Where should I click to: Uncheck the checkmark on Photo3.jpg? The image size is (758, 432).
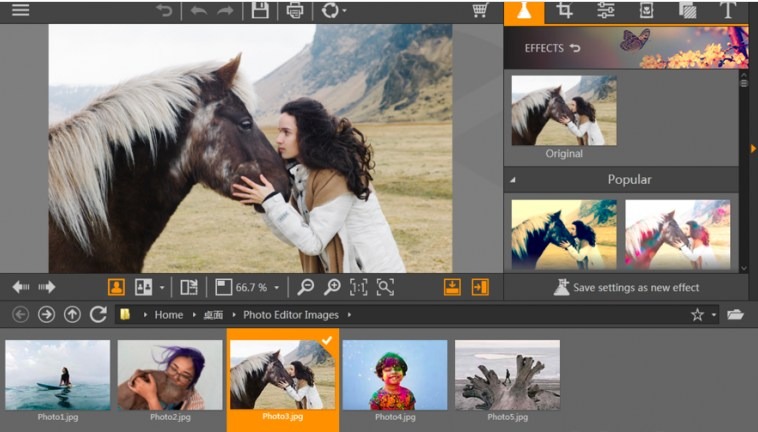pos(327,340)
